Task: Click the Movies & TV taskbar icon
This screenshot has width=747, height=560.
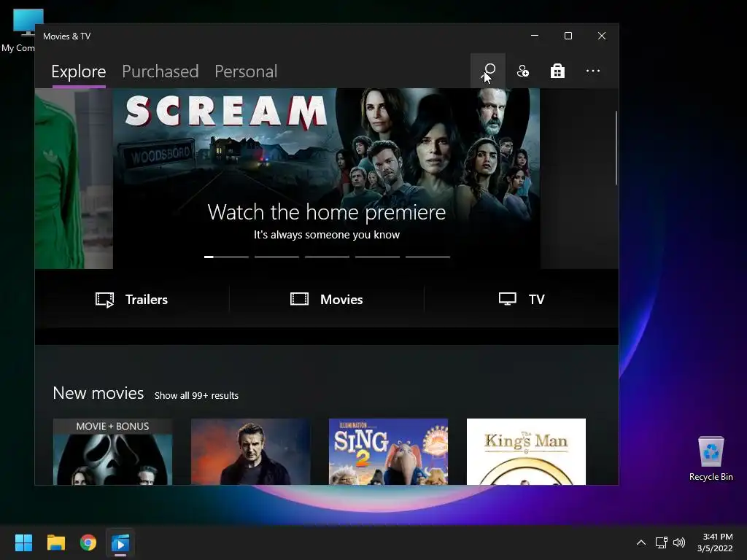Action: 120,542
